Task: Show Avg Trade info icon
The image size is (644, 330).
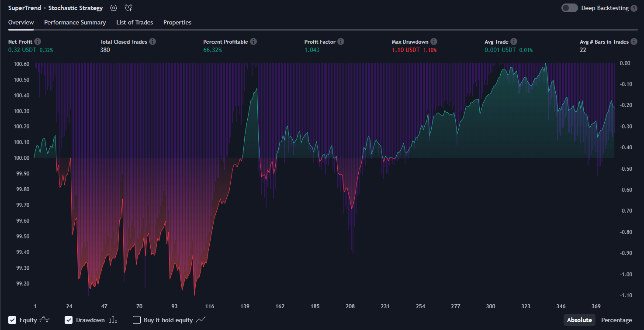Action: click(514, 41)
